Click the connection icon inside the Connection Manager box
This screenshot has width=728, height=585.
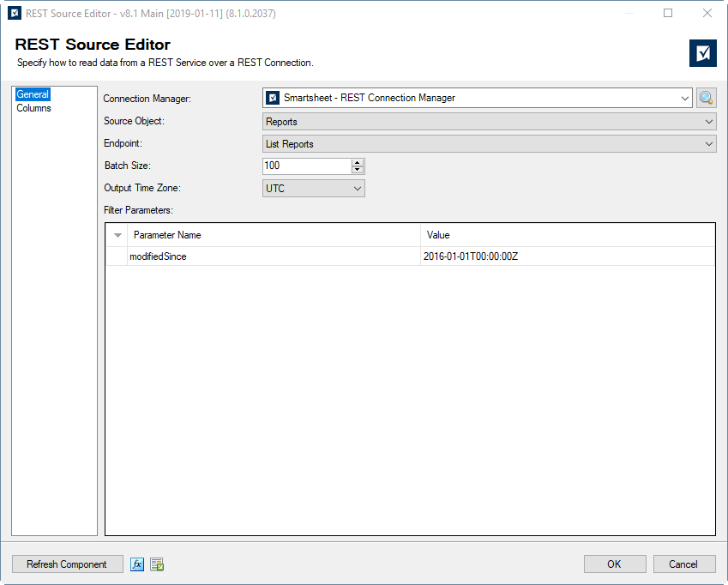pos(274,98)
